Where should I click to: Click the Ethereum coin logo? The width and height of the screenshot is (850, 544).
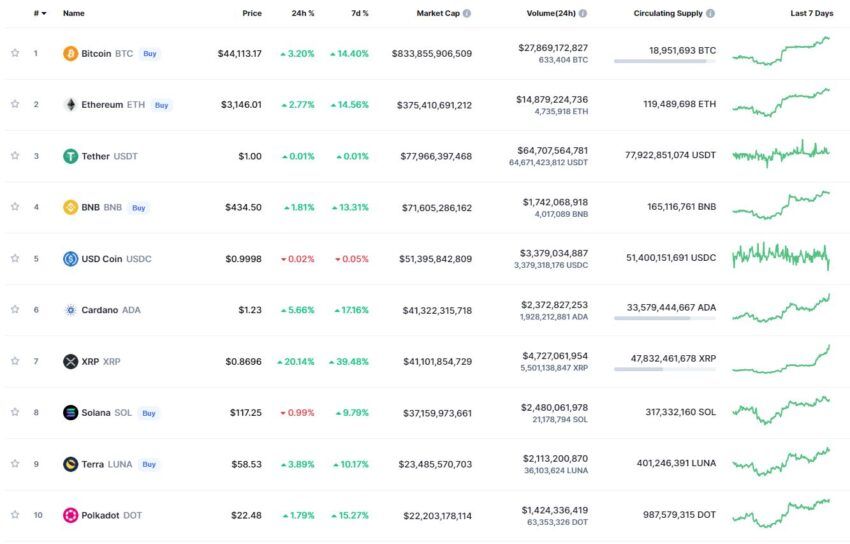tap(70, 105)
